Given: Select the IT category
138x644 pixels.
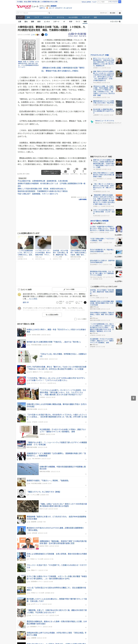Looking at the screenshot, I should point(64,21).
